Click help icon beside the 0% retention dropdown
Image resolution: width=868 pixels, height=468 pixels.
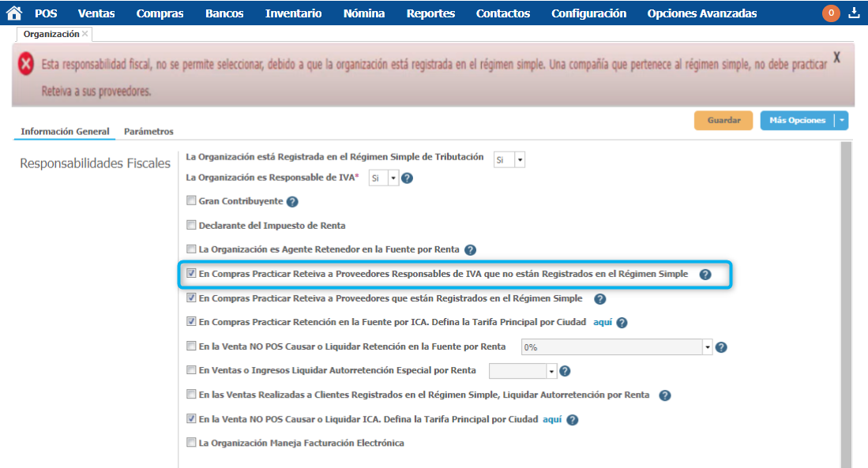(x=721, y=347)
